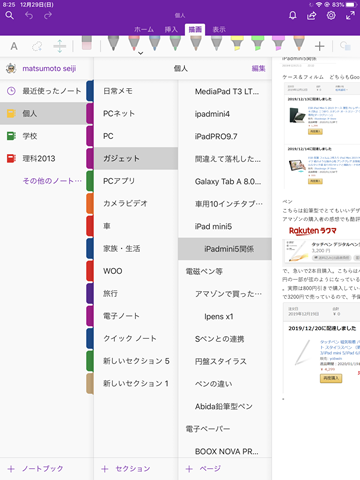Open the PCアプリ section
This screenshot has width=360, height=480.
coord(136,181)
